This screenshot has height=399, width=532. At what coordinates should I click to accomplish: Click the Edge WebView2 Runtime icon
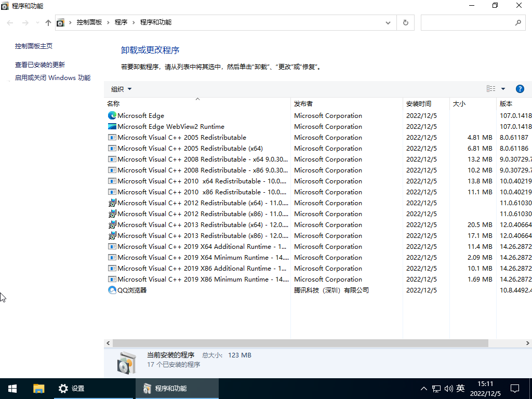(x=112, y=127)
